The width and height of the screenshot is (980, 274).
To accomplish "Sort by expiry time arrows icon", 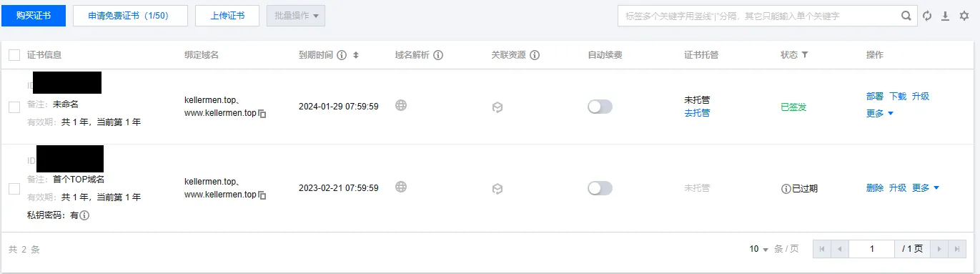I will point(355,55).
